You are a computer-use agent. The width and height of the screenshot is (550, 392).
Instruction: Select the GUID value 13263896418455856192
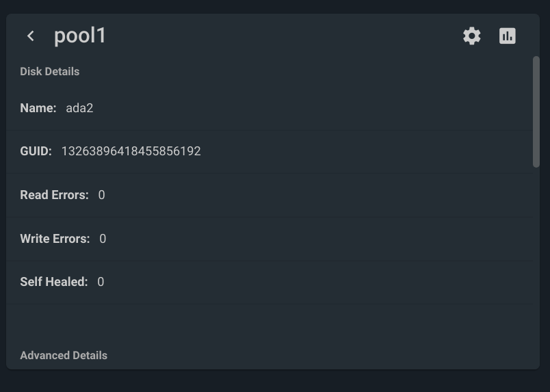pos(131,151)
